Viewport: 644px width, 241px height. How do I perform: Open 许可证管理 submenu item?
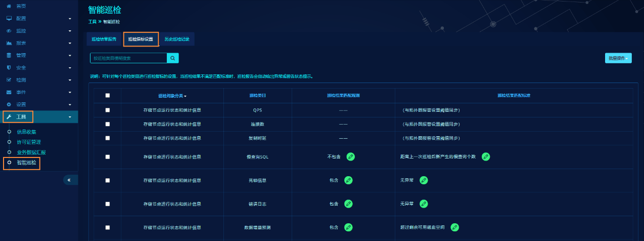[29, 142]
